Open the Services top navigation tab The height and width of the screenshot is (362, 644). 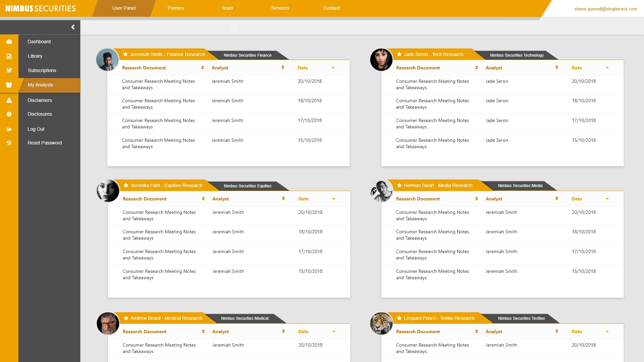tap(280, 8)
